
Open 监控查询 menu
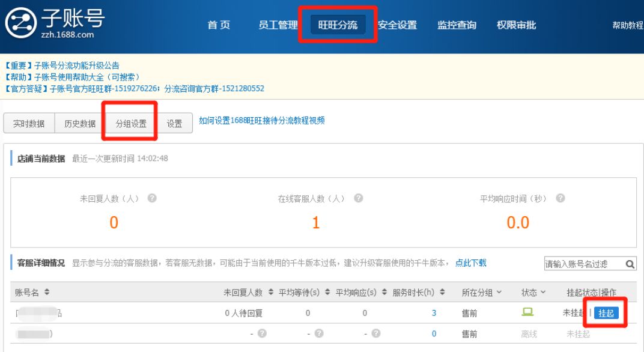[457, 25]
